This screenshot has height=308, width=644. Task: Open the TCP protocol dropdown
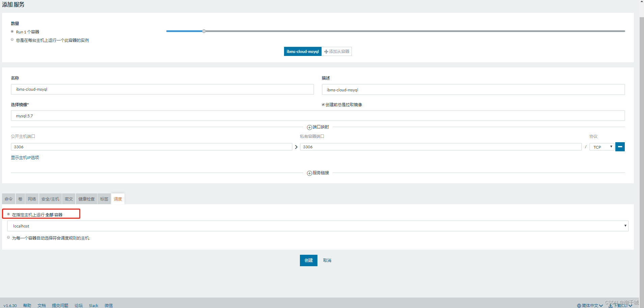601,147
